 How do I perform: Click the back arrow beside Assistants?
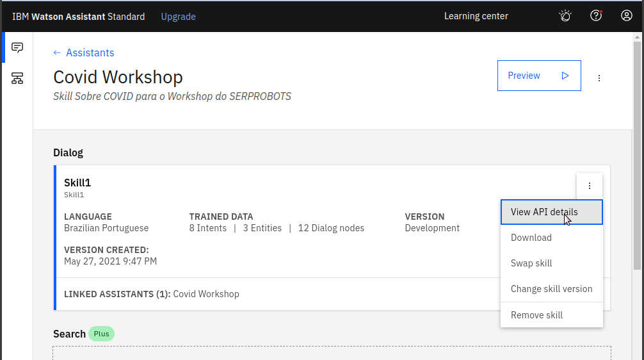point(57,53)
